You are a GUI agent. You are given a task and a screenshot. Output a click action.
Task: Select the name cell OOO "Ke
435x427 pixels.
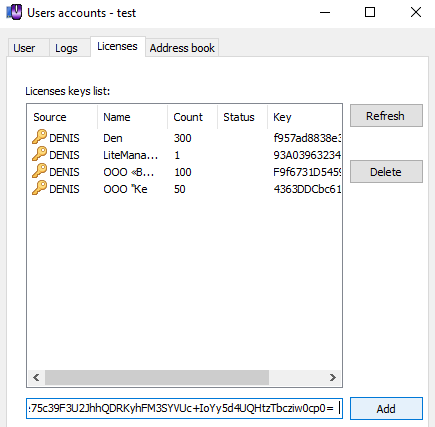(125, 189)
